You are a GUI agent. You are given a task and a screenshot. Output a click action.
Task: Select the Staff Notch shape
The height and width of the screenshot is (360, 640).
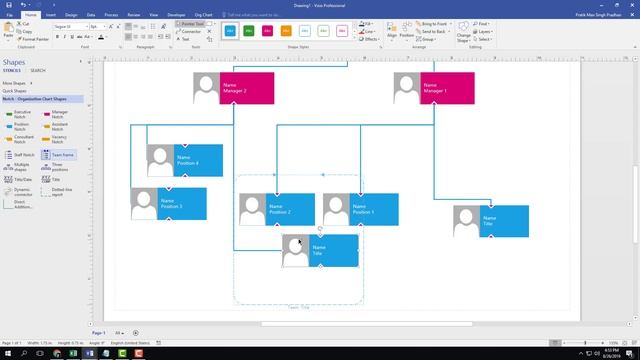point(19,155)
